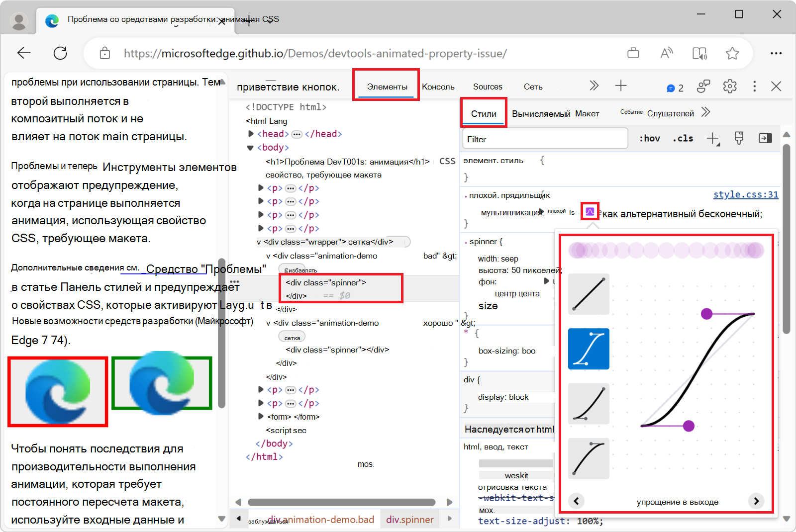This screenshot has height=532, width=796.
Task: Open the Issues counter showing 2
Action: pyautogui.click(x=675, y=88)
